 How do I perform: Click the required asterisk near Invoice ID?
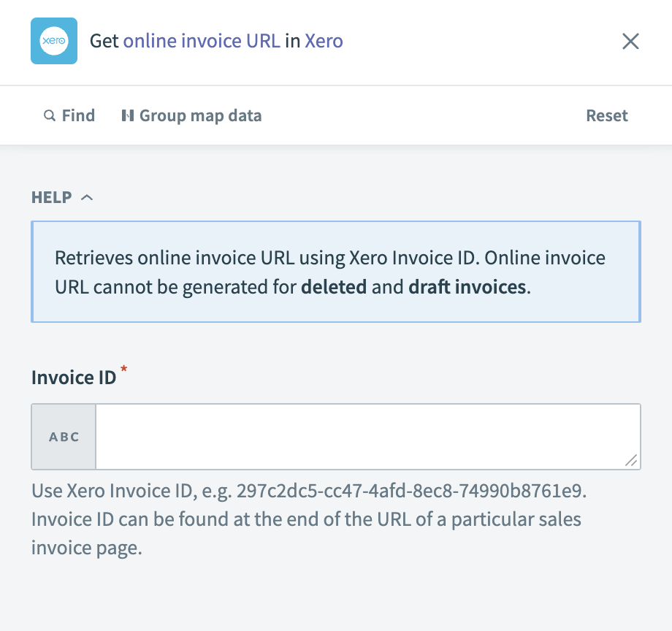[x=123, y=372]
